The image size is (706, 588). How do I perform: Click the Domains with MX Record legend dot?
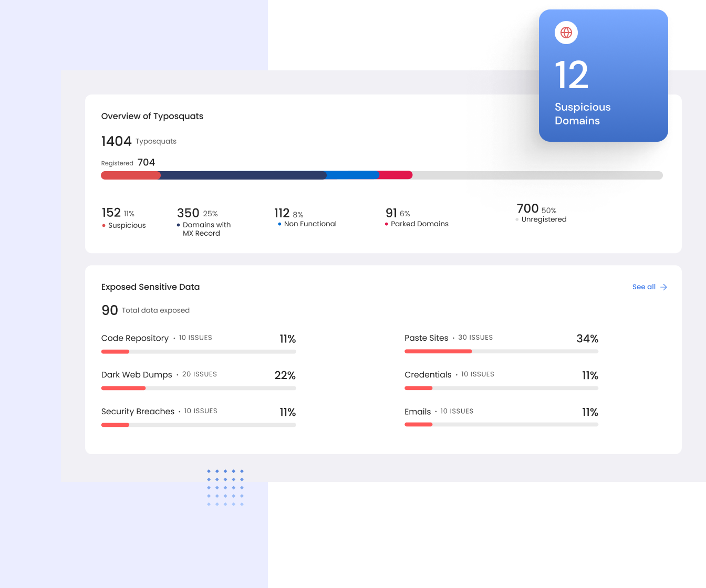pos(178,224)
